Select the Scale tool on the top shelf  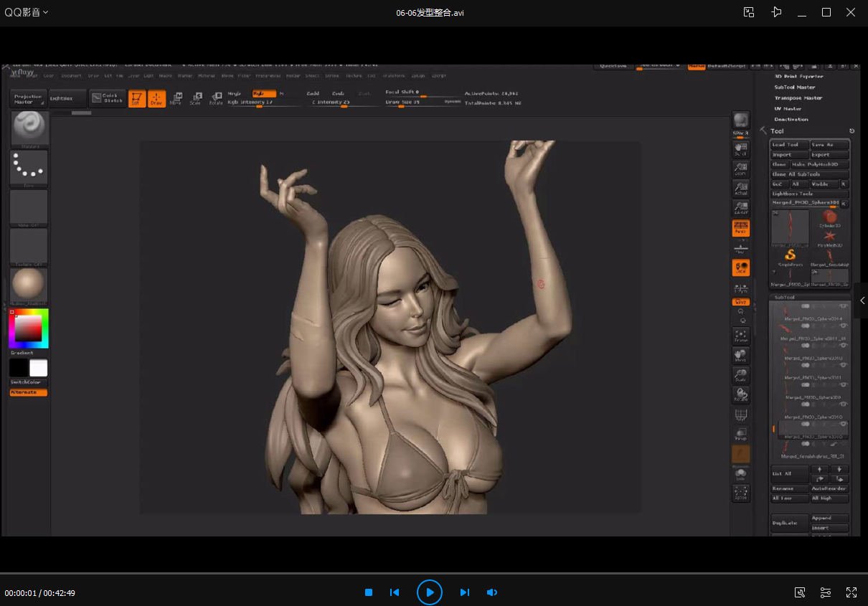197,98
